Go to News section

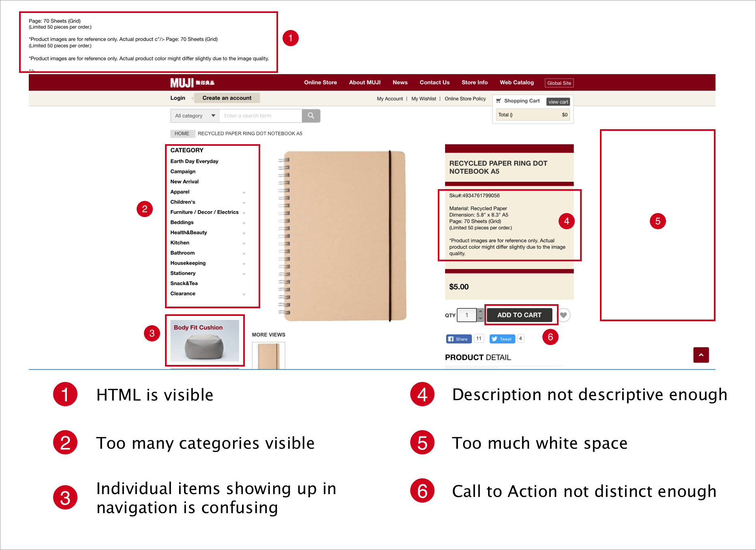click(400, 83)
